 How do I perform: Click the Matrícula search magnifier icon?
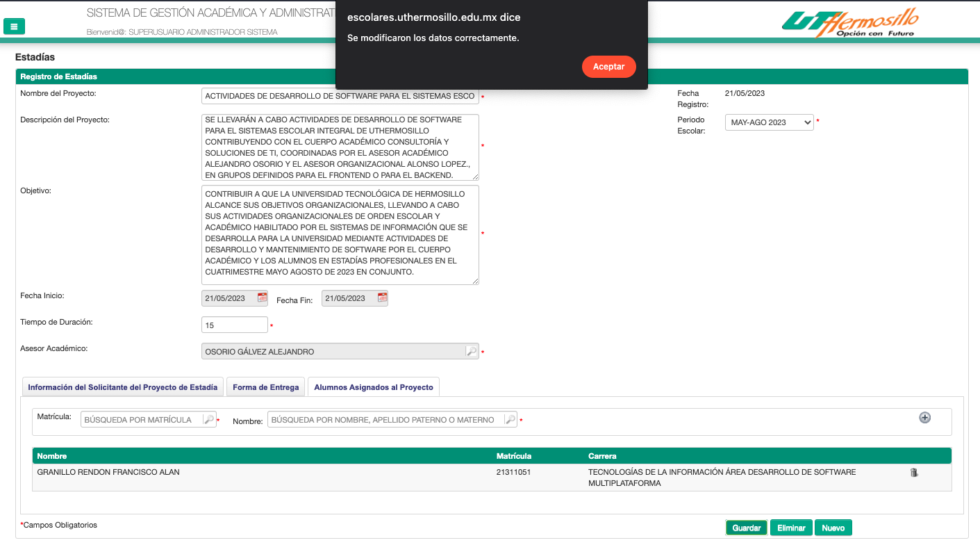208,420
